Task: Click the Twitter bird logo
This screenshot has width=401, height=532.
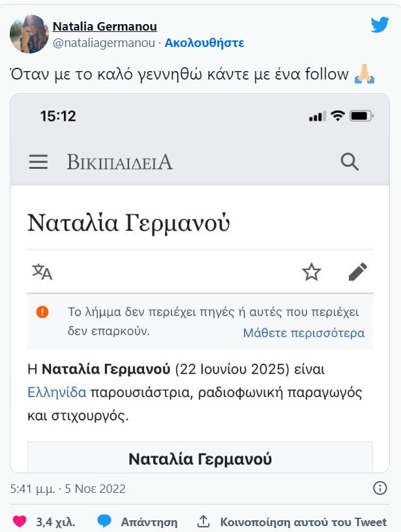Action: point(380,25)
